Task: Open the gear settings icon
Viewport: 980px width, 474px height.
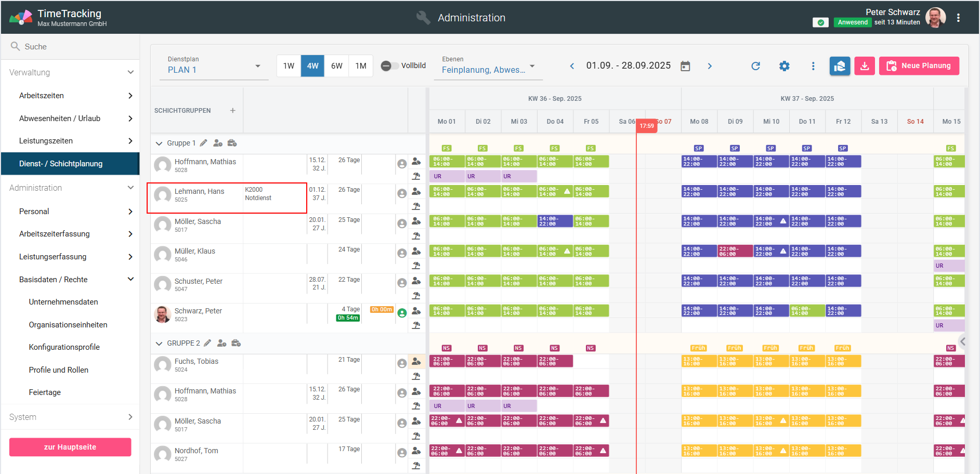Action: [784, 66]
